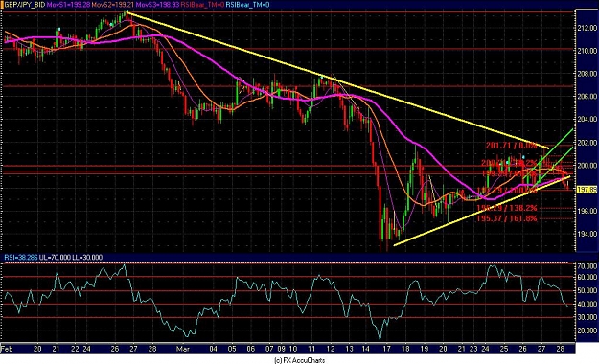The width and height of the screenshot is (599, 364).
Task: Click the 12 date axis label
Action: coord(331,349)
